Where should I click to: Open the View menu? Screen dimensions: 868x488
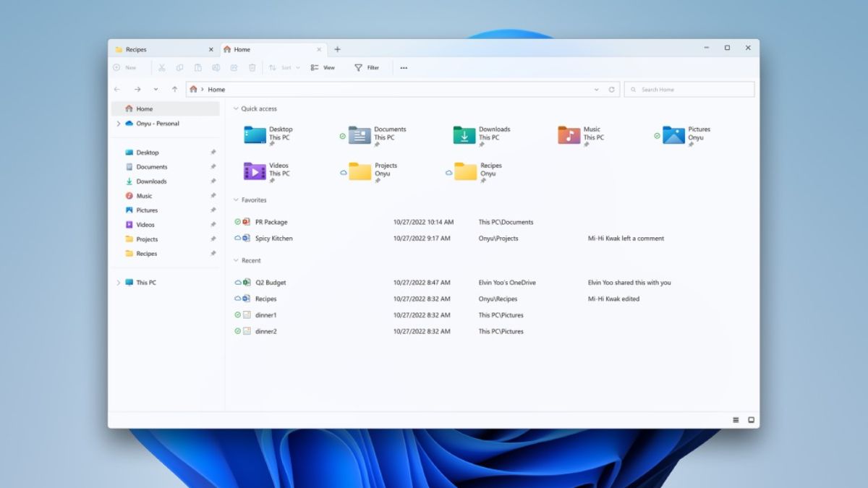(x=324, y=67)
